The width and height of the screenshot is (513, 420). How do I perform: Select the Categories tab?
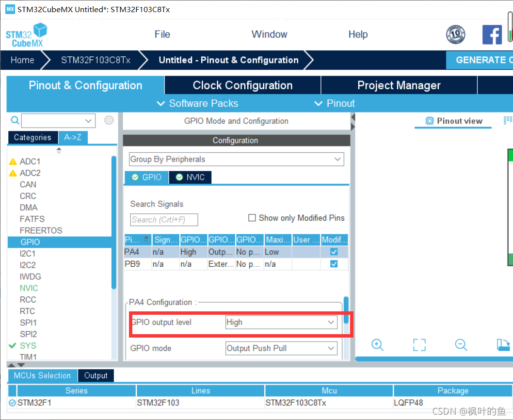pos(32,137)
